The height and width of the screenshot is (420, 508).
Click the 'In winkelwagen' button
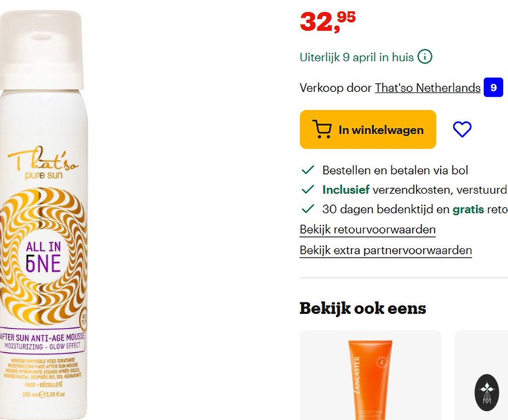tap(368, 130)
